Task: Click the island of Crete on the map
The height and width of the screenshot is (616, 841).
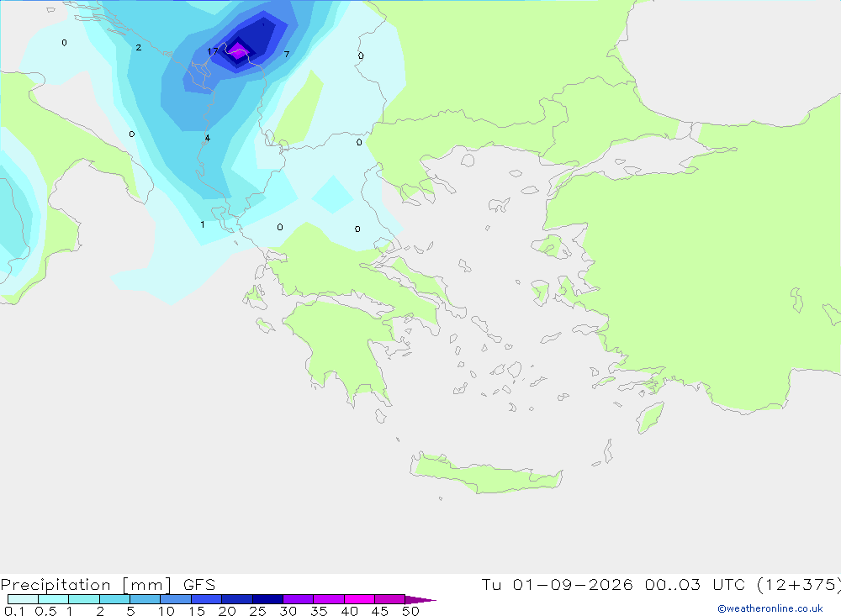Action: 487,473
